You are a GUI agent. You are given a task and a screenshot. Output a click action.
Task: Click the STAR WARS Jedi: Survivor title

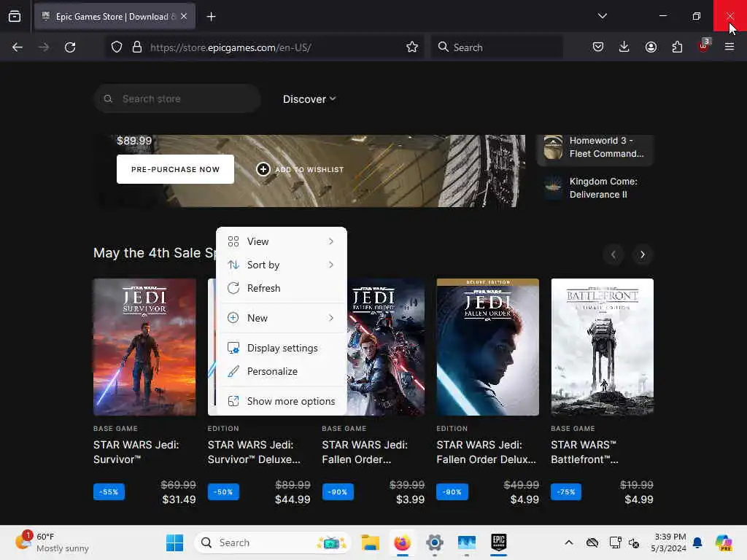click(x=136, y=452)
